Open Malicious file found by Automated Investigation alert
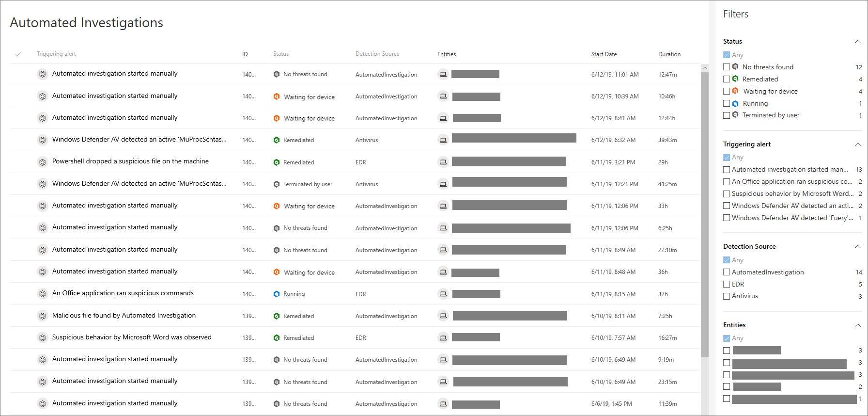 pos(124,316)
